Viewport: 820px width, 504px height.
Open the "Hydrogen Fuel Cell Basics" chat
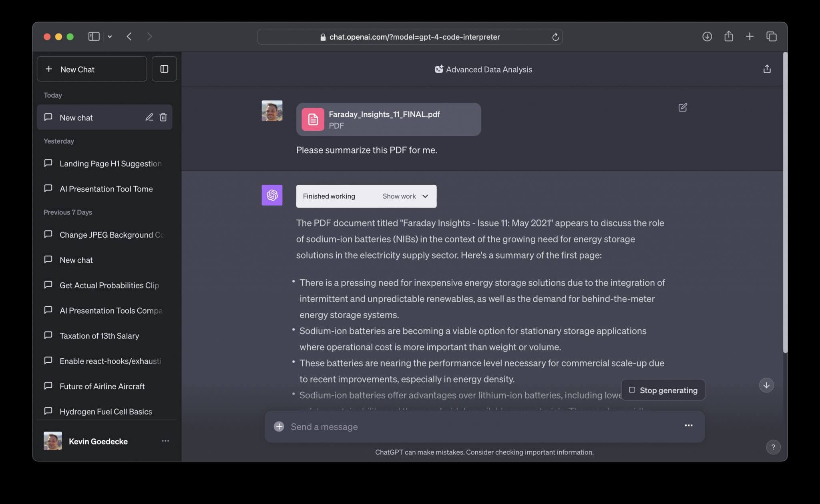(x=106, y=411)
